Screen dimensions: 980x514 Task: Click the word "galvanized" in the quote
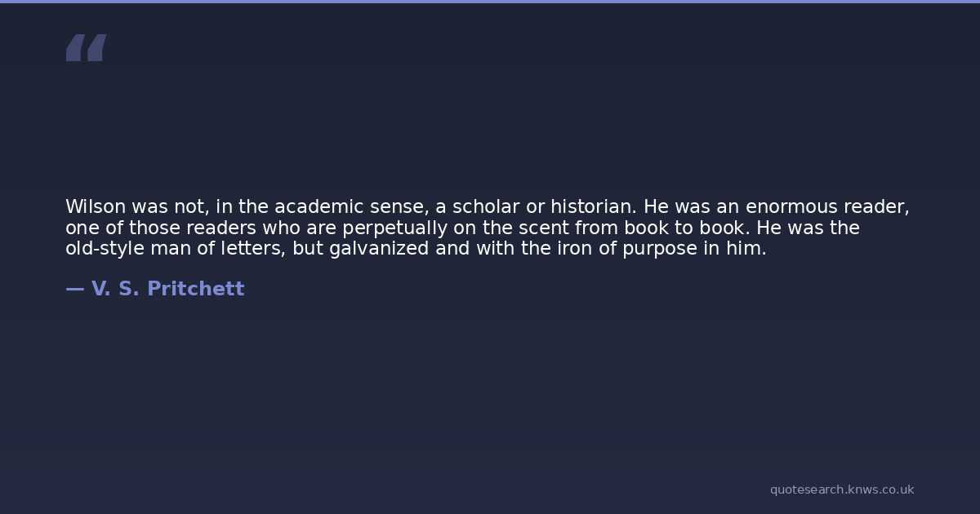pos(379,249)
